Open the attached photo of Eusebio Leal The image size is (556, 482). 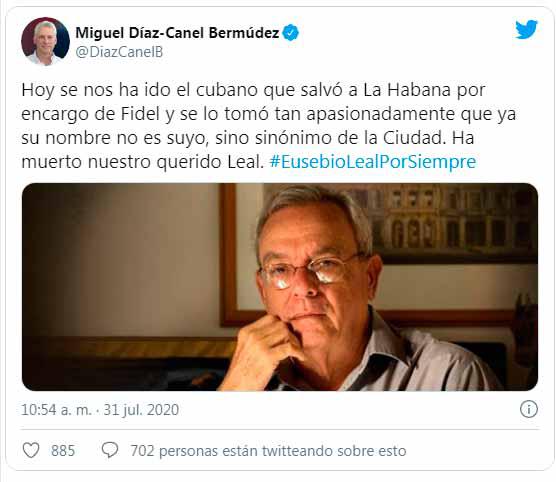click(x=280, y=287)
